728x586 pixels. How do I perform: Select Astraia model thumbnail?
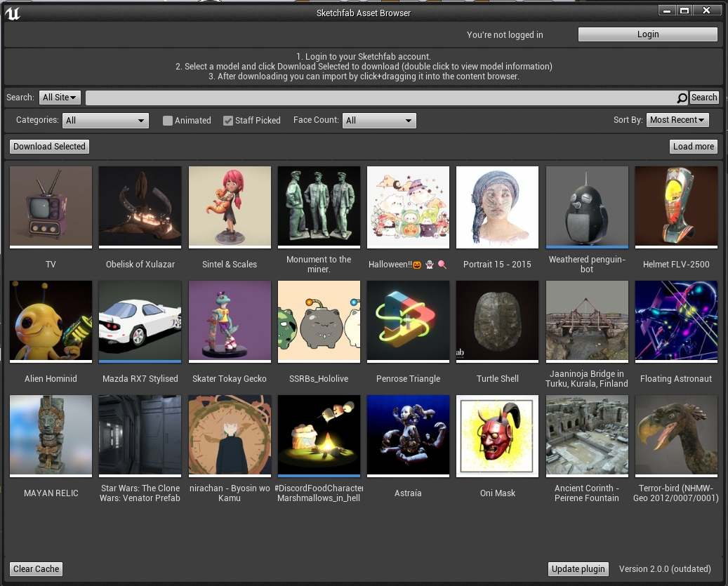pos(408,436)
